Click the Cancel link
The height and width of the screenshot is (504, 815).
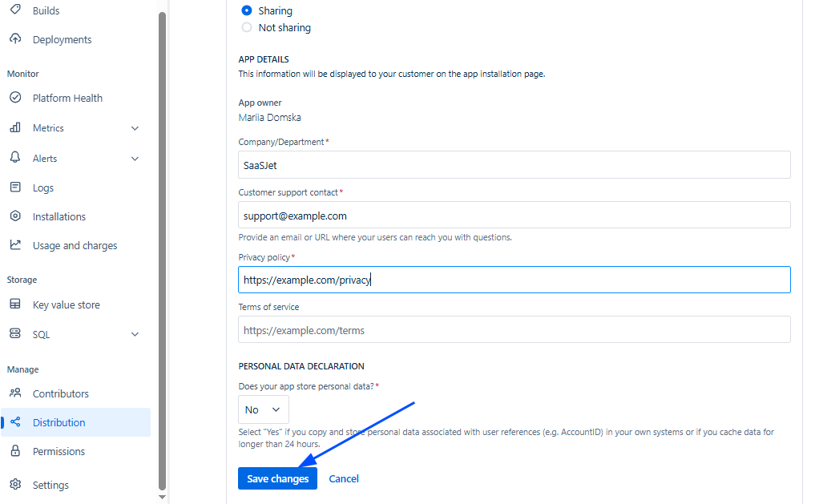[344, 478]
